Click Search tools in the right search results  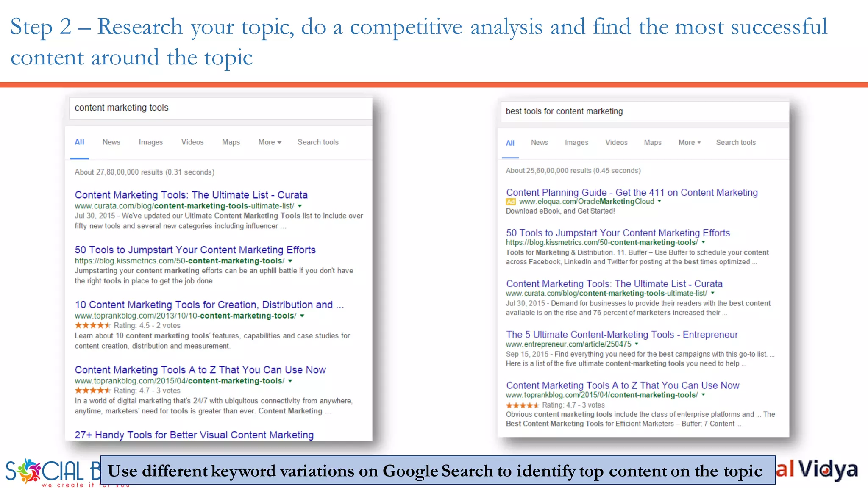point(736,143)
